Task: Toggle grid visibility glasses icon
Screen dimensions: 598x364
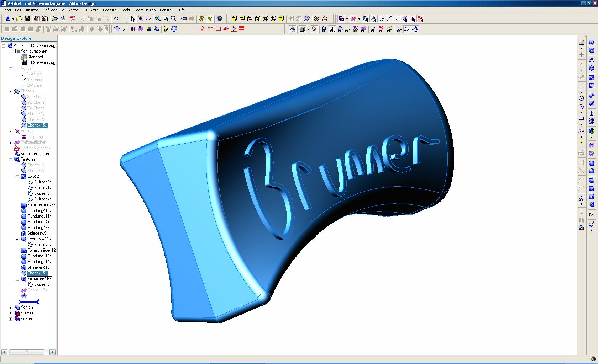Action: coord(399,29)
